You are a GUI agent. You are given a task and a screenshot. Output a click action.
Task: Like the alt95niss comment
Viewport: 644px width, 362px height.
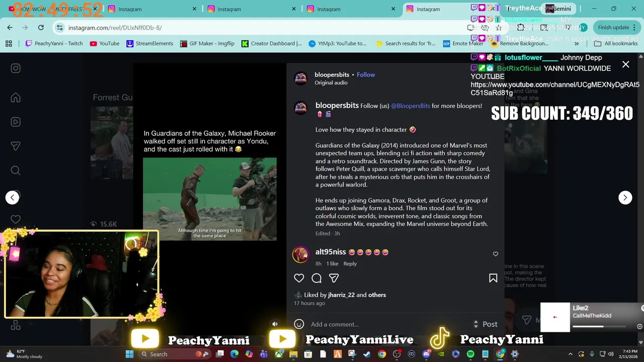pyautogui.click(x=496, y=254)
